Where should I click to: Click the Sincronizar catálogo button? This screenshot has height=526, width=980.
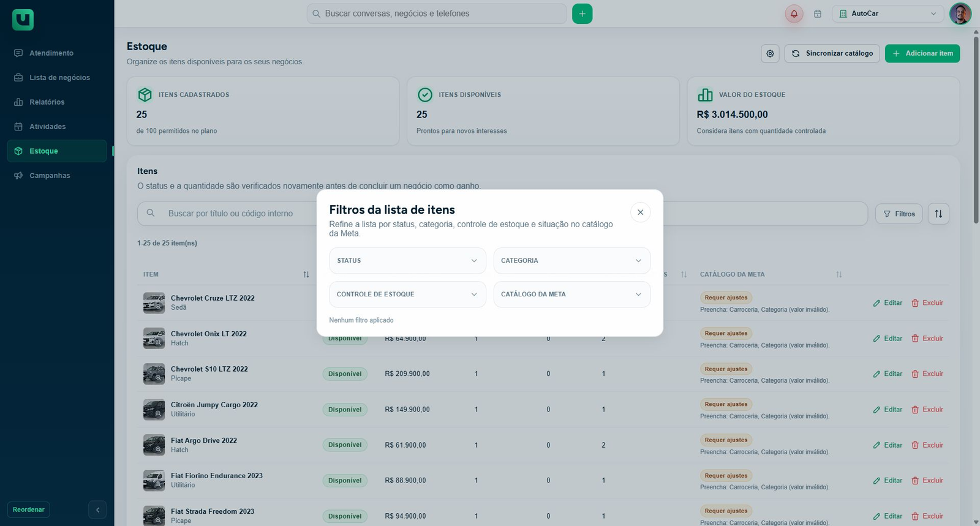(832, 53)
